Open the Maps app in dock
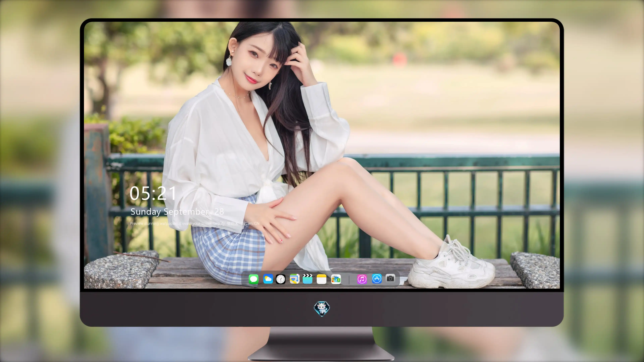 (294, 279)
